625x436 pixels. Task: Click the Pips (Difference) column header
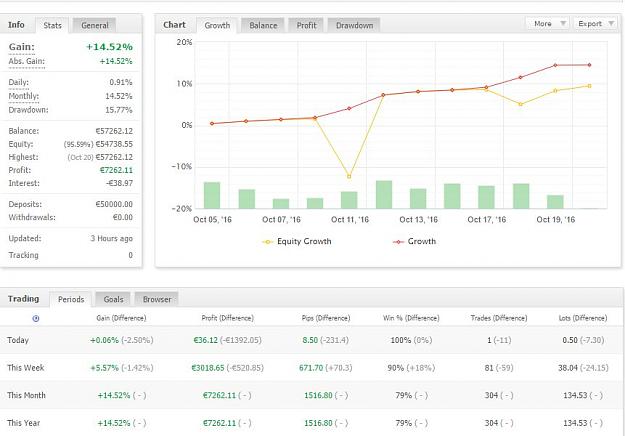326,318
